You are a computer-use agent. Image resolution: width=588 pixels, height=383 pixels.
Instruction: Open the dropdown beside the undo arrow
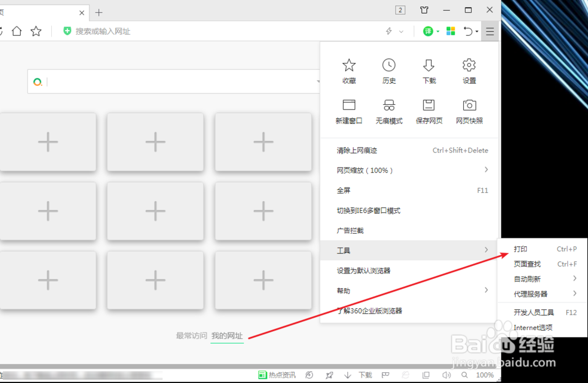(x=477, y=31)
